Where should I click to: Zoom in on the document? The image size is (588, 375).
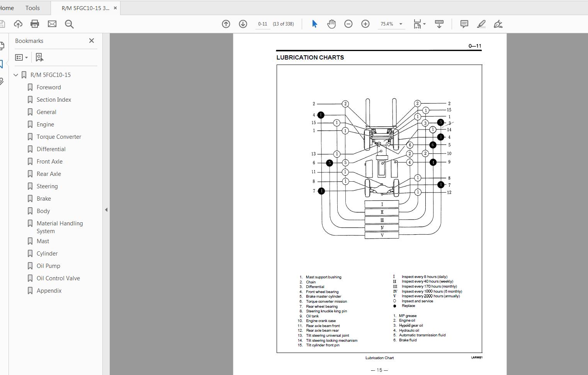[365, 24]
